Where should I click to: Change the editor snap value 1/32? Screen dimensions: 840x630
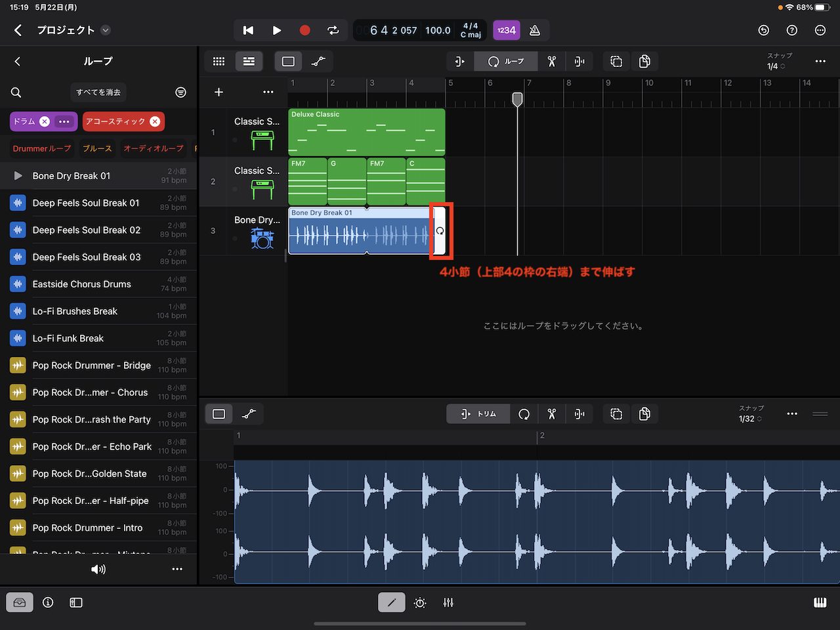point(750,419)
